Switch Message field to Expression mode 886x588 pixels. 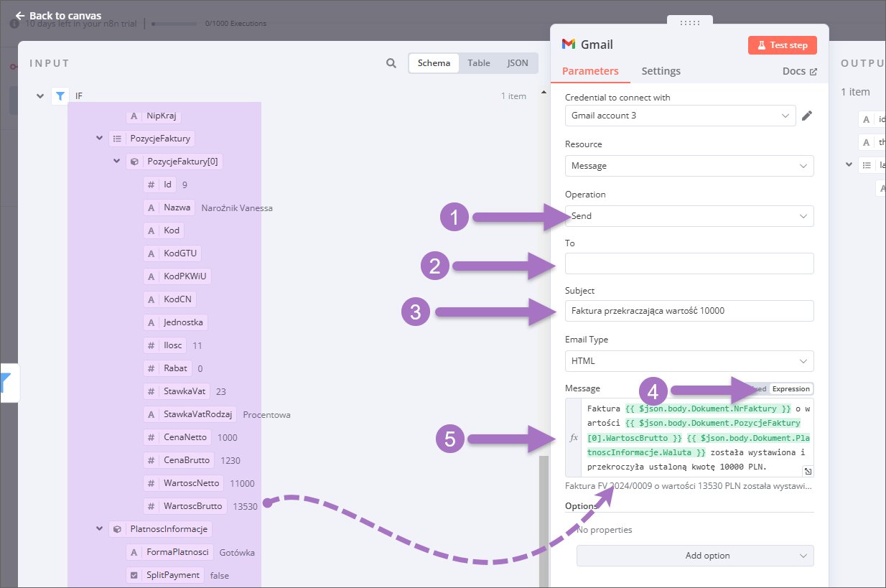(x=791, y=388)
